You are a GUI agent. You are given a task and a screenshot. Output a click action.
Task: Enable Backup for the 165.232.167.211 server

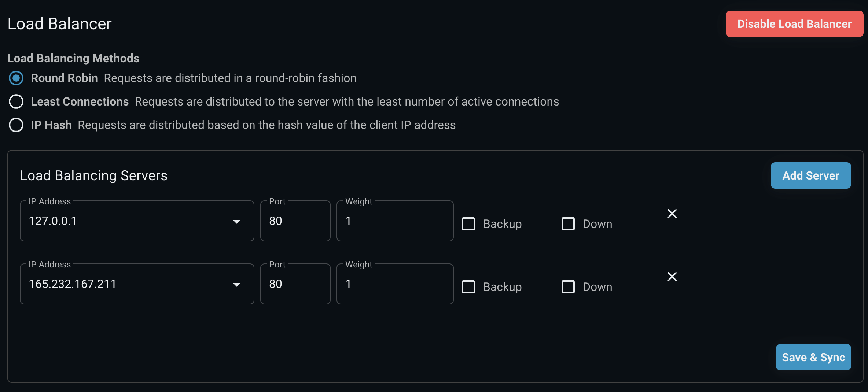coord(468,287)
